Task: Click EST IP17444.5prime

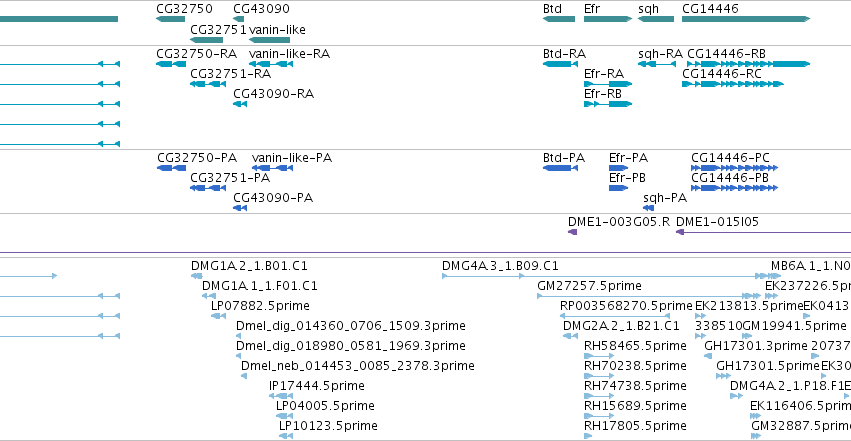Action: click(x=281, y=396)
